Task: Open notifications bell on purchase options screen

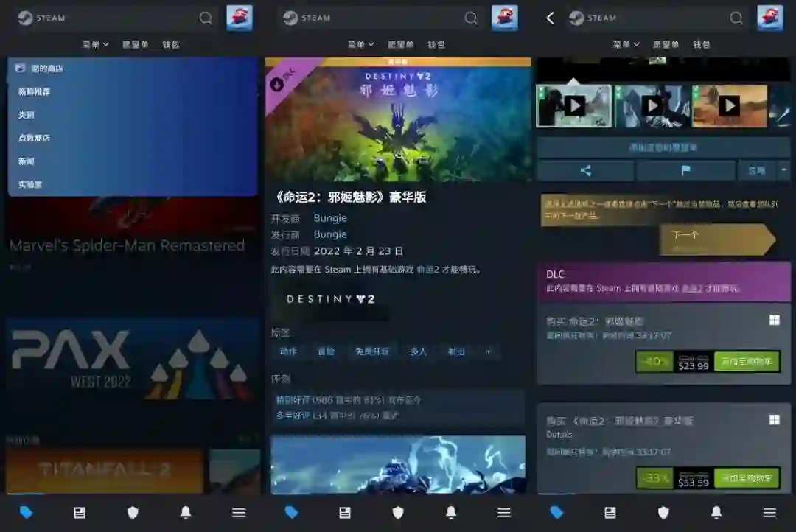Action: [x=716, y=513]
